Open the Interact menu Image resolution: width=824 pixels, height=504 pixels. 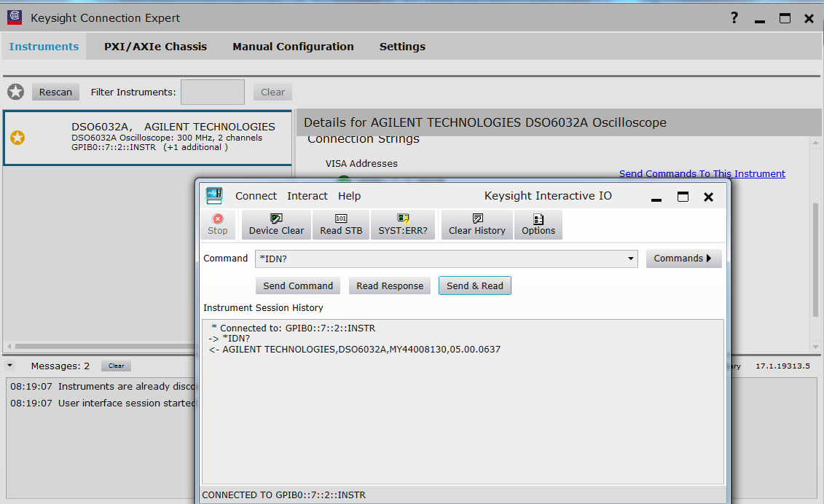[307, 196]
